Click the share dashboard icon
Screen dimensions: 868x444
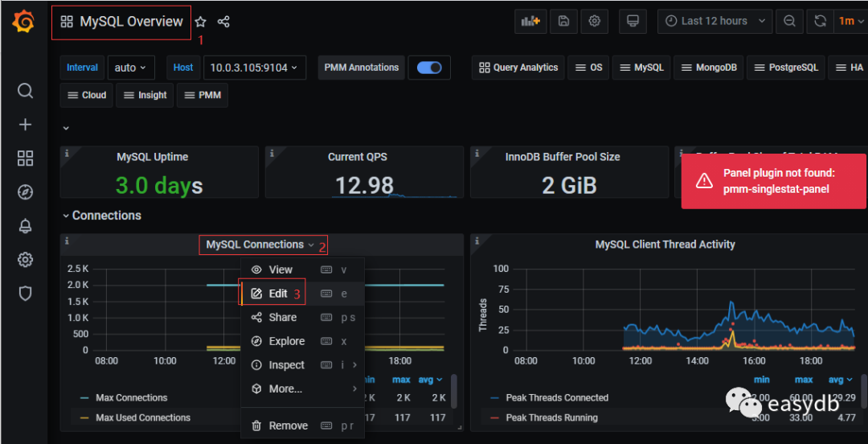click(x=224, y=22)
